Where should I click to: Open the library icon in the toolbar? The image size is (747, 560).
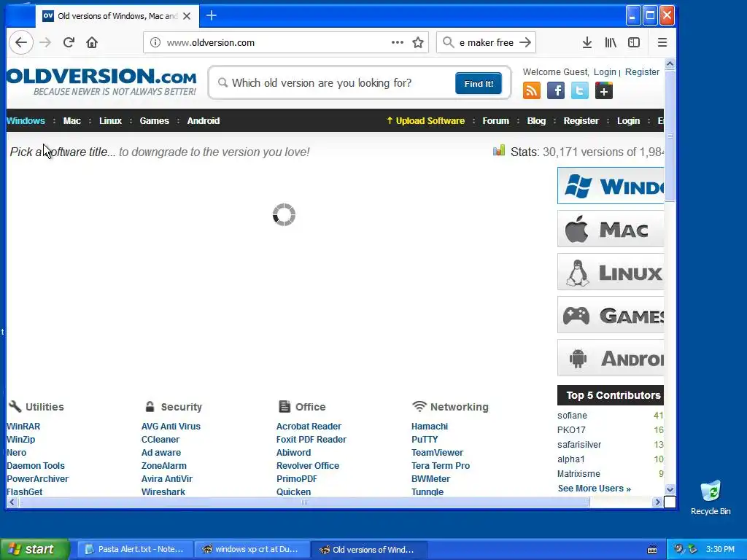pyautogui.click(x=611, y=42)
